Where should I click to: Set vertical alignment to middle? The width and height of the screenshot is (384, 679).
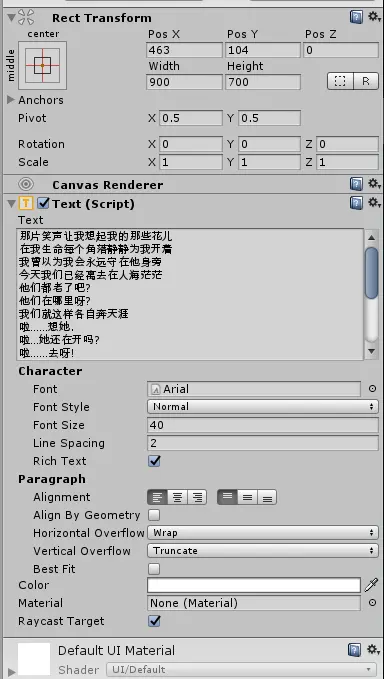[247, 497]
